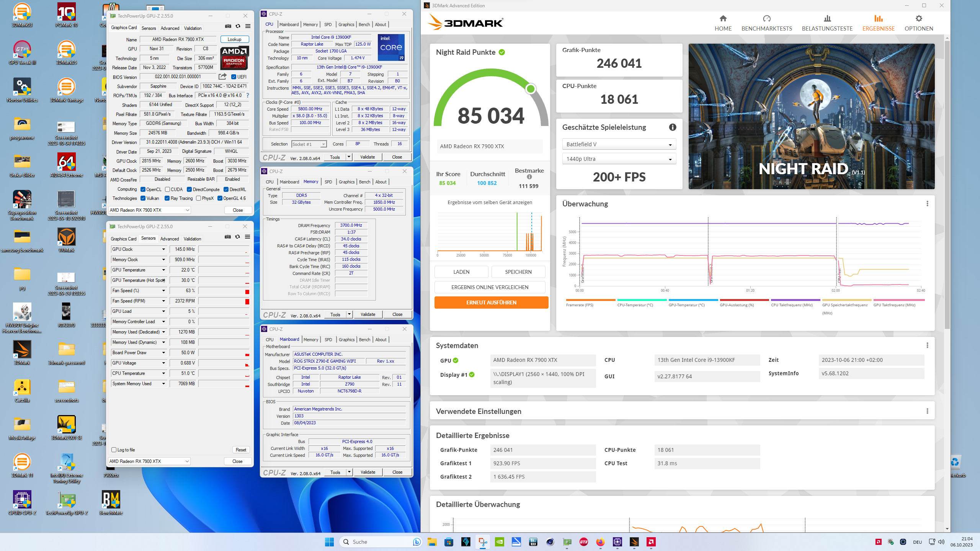Open hamburger menu in upper GPU-Z window
980x551 pixels.
pos(248,26)
